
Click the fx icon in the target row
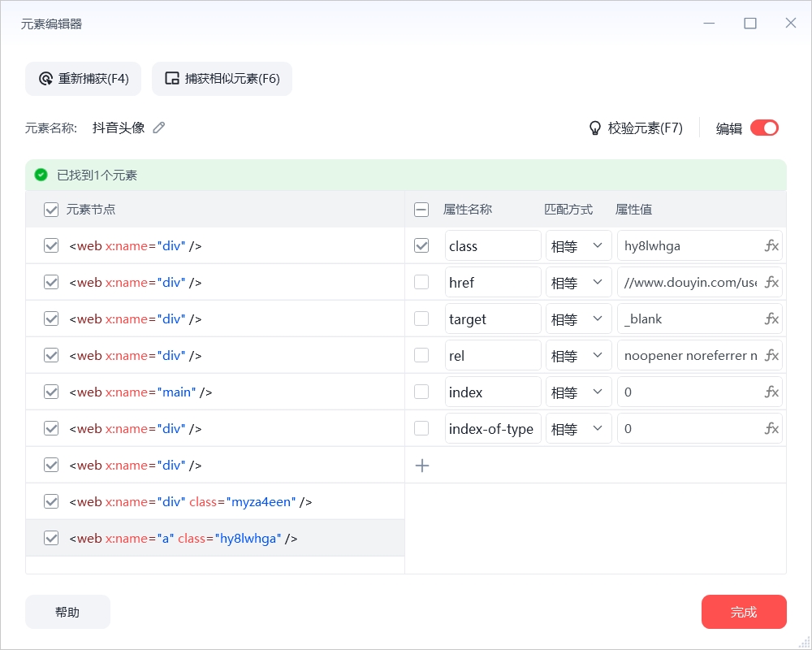pyautogui.click(x=771, y=318)
